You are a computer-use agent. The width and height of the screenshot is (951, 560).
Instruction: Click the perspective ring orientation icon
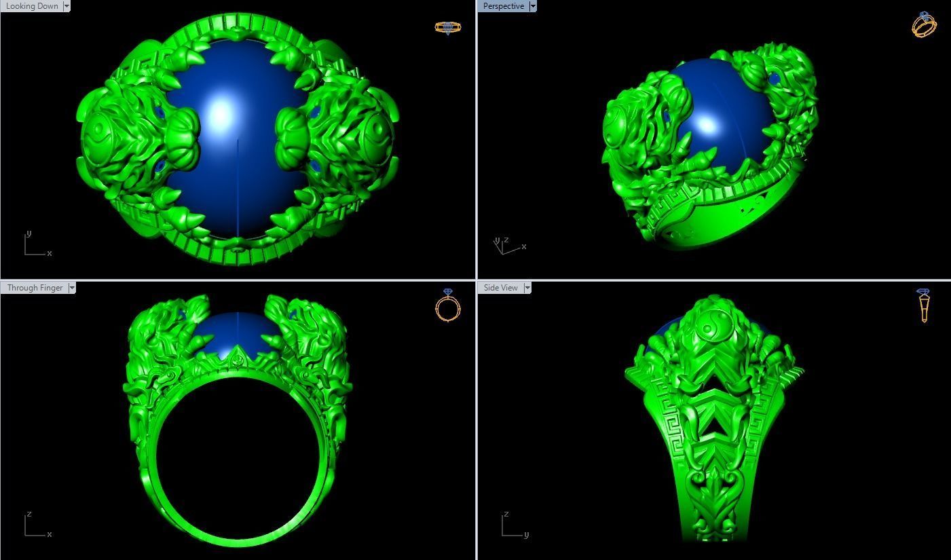coord(924,24)
